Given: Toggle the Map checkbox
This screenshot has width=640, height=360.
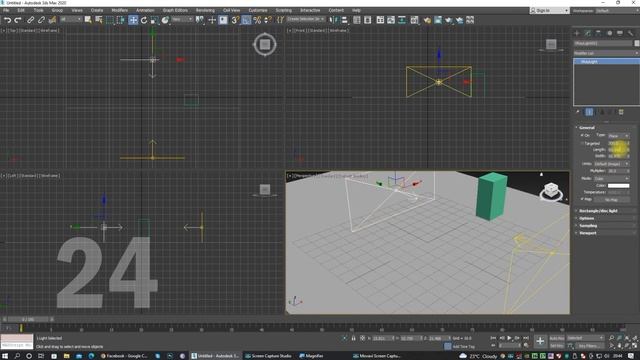Looking at the screenshot, I should [582, 199].
